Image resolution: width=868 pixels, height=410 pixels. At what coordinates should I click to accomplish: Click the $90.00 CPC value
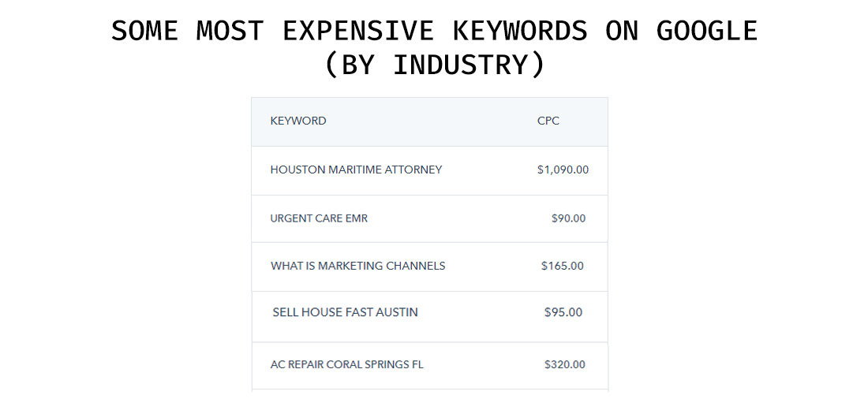point(568,218)
